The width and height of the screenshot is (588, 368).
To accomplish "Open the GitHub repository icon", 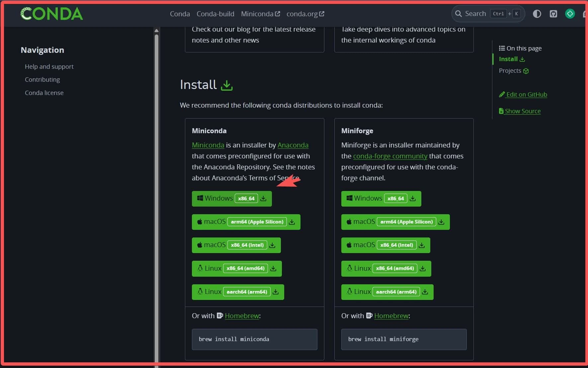I will pos(553,14).
